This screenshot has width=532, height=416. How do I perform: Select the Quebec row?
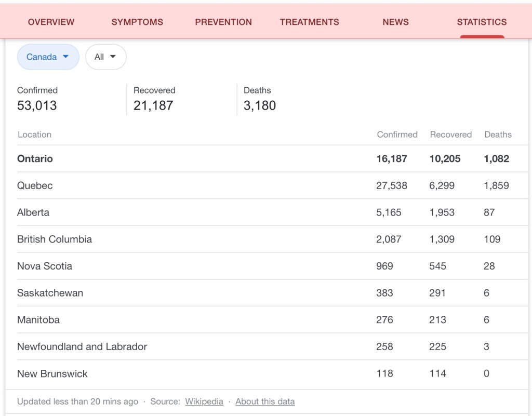[35, 186]
